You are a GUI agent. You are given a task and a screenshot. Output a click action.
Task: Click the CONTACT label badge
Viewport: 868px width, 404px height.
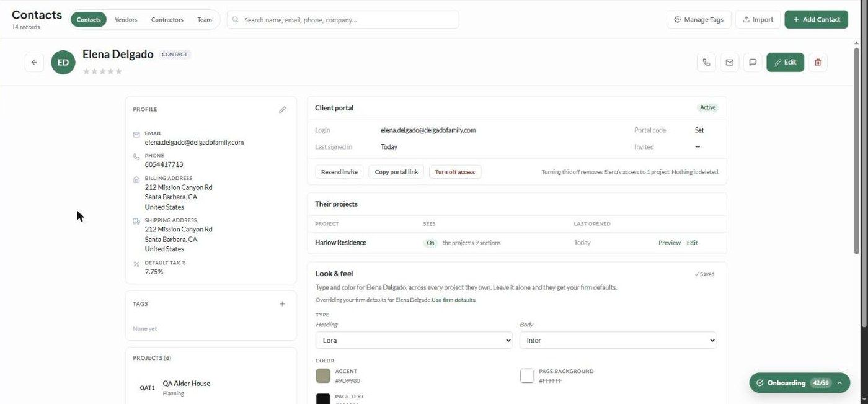174,55
